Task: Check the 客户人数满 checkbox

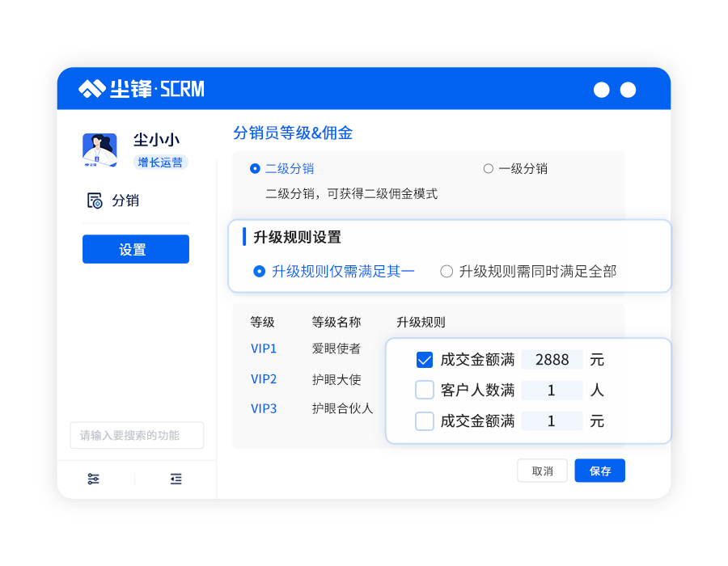Action: [x=425, y=391]
